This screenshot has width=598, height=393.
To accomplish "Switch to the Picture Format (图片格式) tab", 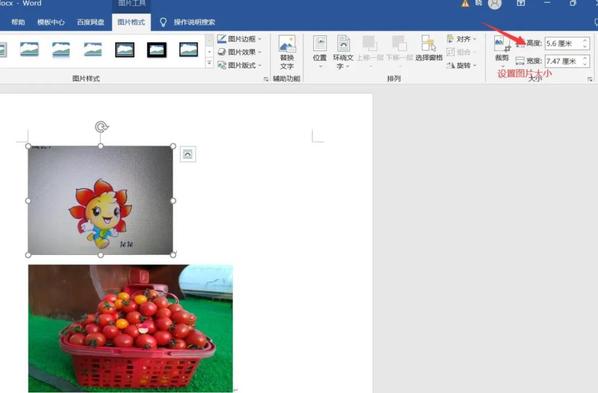I will pyautogui.click(x=131, y=22).
